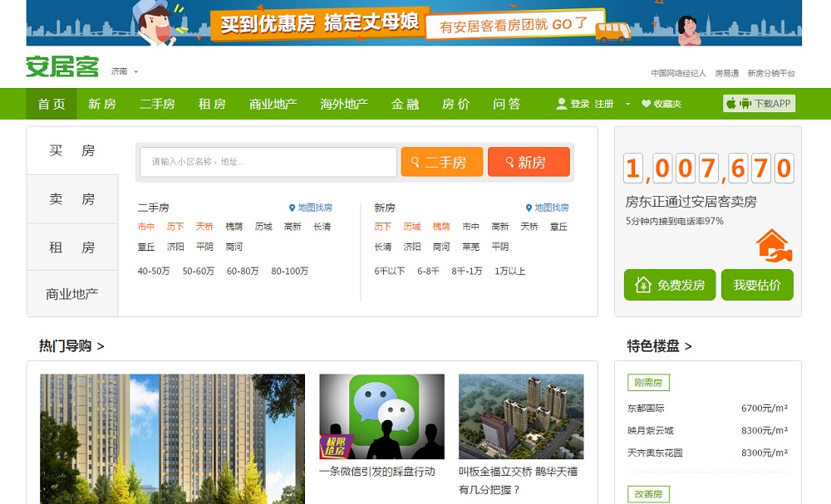
Task: Select 莱芜 district under 新房
Action: [x=470, y=247]
